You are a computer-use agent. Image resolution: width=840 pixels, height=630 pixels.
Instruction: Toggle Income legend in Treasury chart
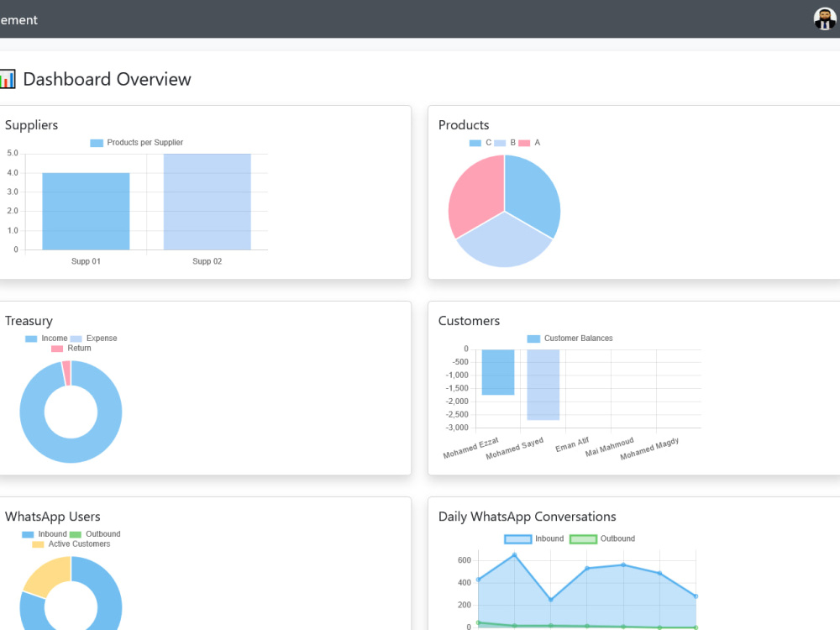point(46,338)
